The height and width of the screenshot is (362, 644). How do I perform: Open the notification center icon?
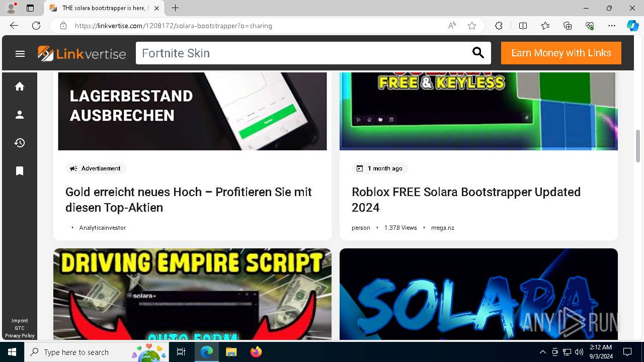click(627, 352)
